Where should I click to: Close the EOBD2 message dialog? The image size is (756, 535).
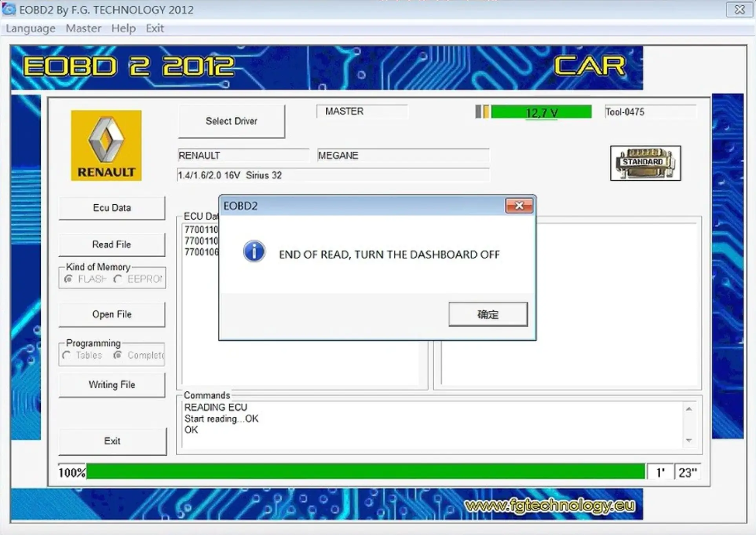pos(519,206)
